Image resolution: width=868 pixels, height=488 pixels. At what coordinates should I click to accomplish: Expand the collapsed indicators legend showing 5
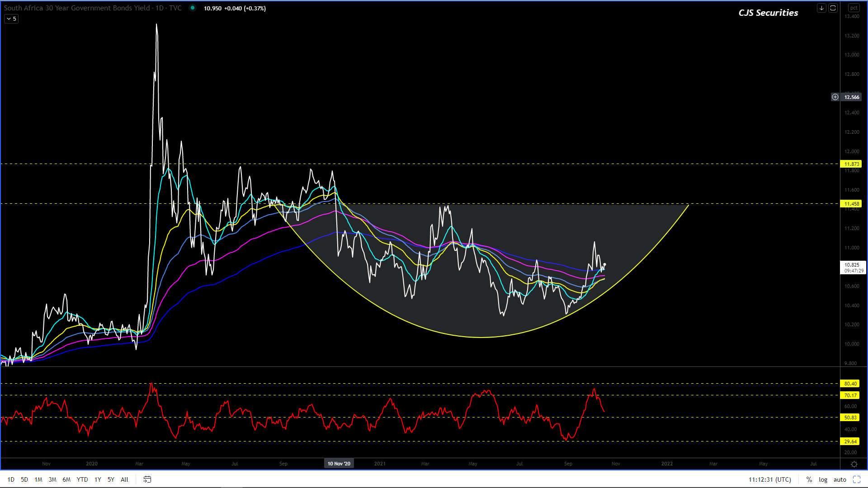click(12, 19)
